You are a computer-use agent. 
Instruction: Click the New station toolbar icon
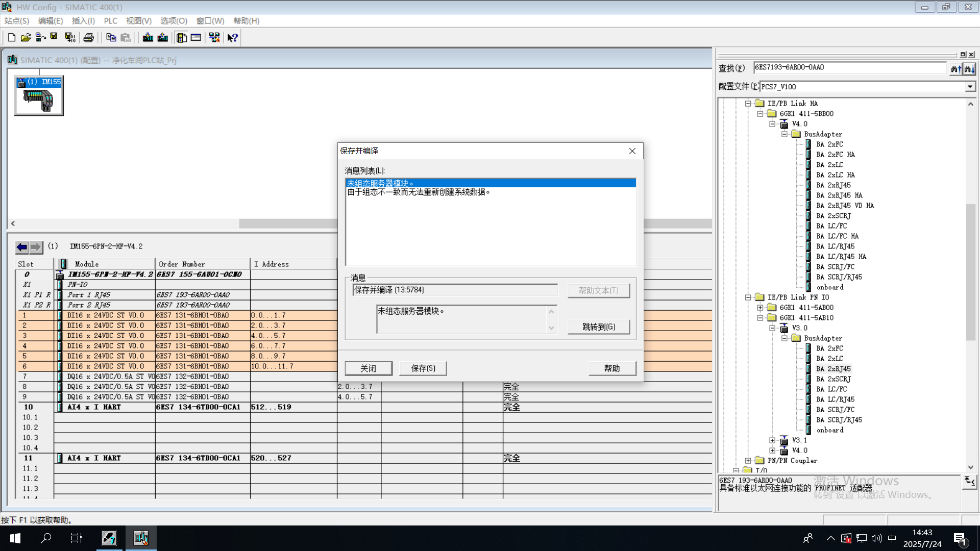pos(12,37)
